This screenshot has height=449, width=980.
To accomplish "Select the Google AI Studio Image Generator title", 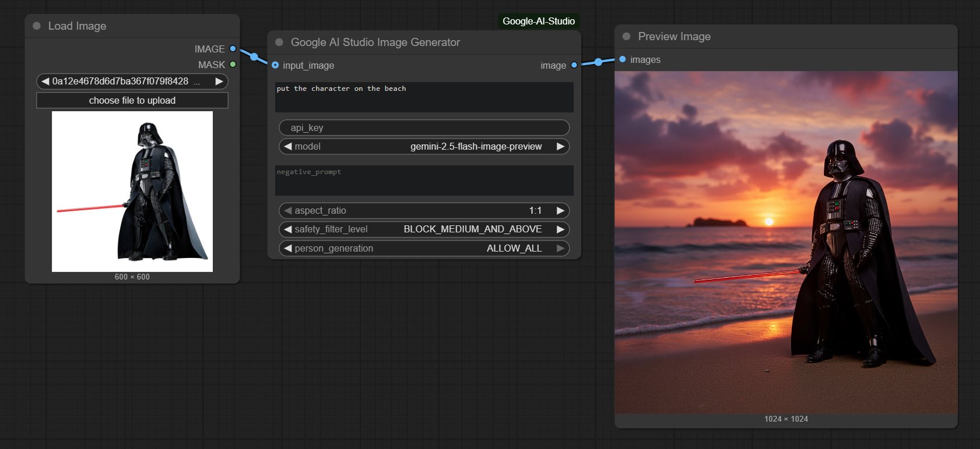I will tap(375, 43).
